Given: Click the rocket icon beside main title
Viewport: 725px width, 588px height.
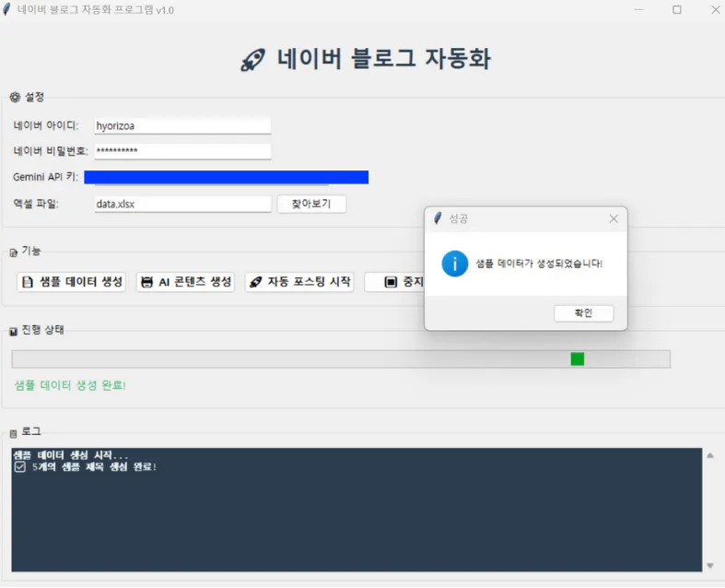Looking at the screenshot, I should tap(253, 60).
